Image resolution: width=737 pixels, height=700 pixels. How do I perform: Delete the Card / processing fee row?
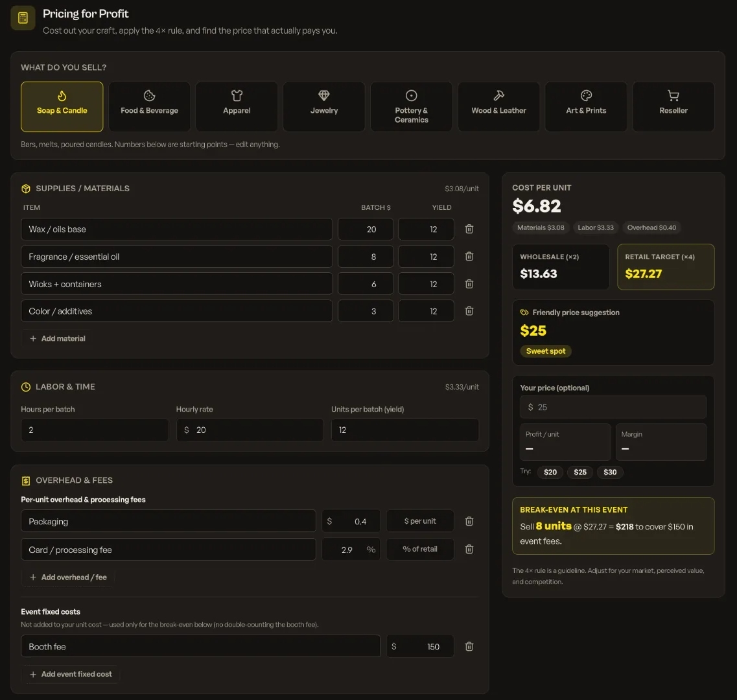tap(469, 549)
